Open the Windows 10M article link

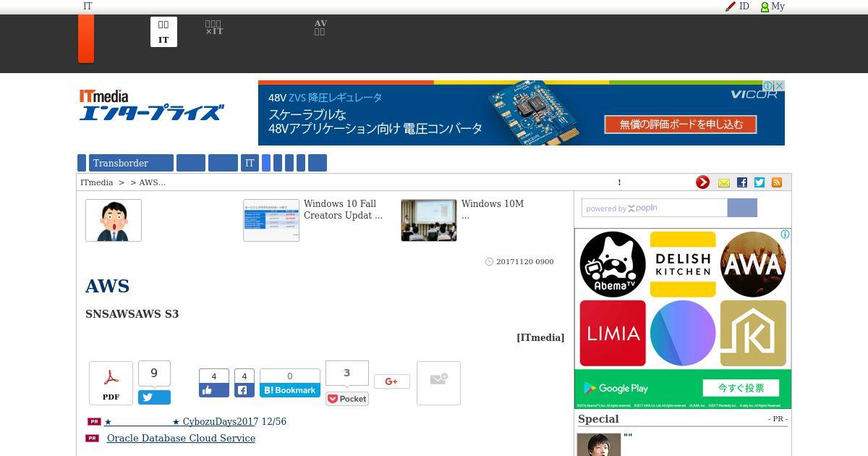click(x=493, y=210)
